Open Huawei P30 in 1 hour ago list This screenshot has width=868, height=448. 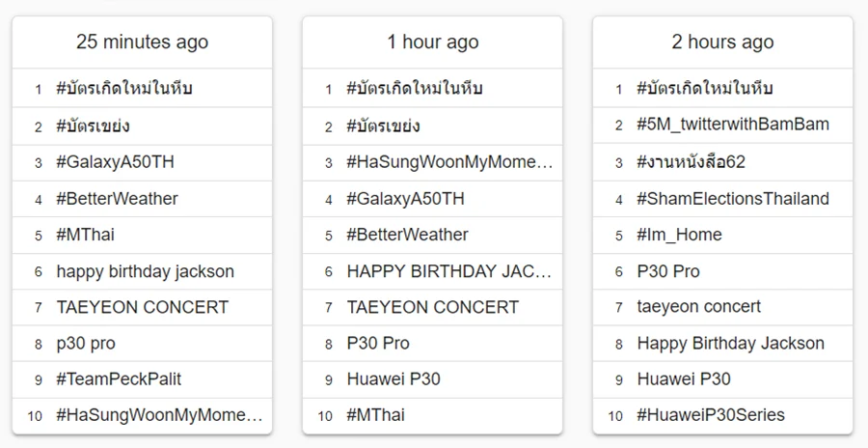(393, 379)
